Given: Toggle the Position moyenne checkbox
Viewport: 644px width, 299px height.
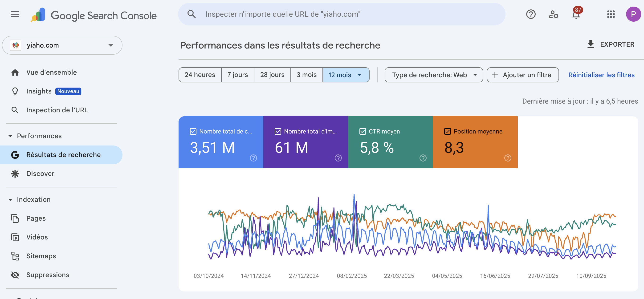Looking at the screenshot, I should pos(447,131).
